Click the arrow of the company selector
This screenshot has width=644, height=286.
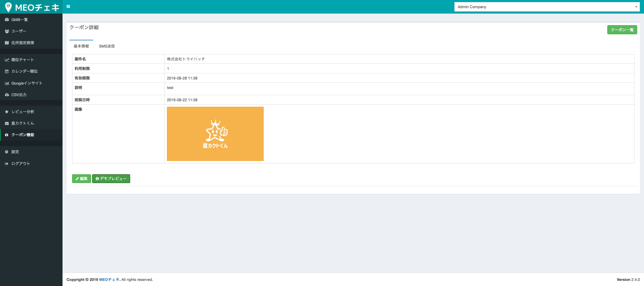(636, 7)
